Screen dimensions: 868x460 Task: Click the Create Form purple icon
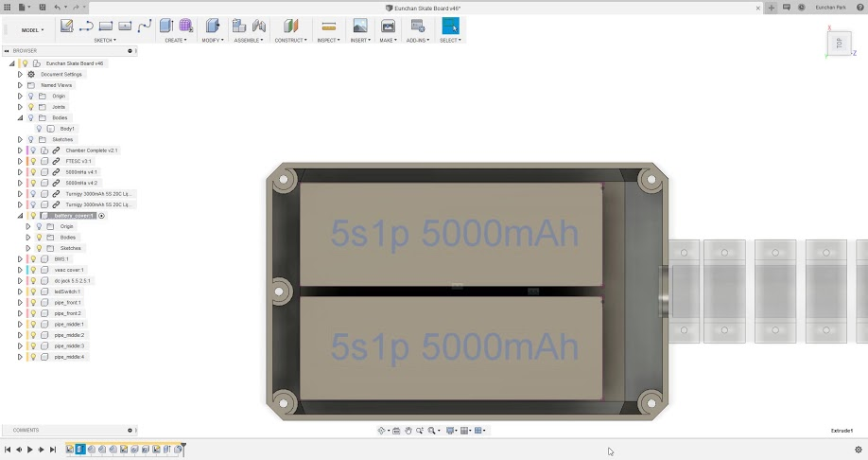coord(186,26)
